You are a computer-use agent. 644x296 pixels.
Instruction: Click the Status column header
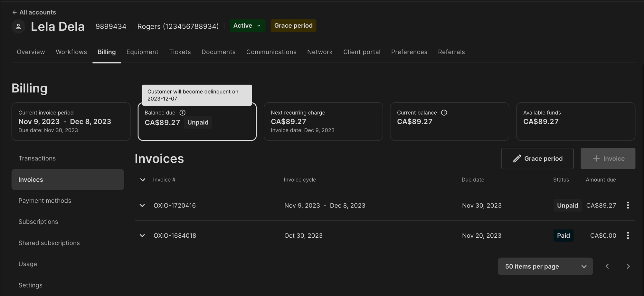point(561,180)
